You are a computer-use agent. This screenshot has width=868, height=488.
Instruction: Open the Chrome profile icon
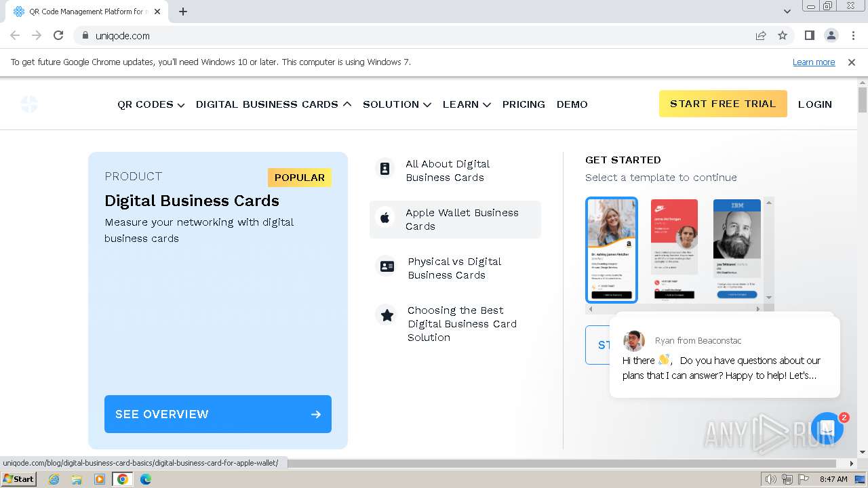pos(831,35)
